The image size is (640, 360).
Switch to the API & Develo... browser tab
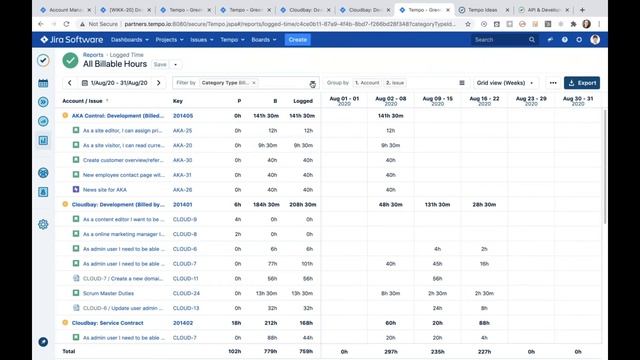click(543, 10)
